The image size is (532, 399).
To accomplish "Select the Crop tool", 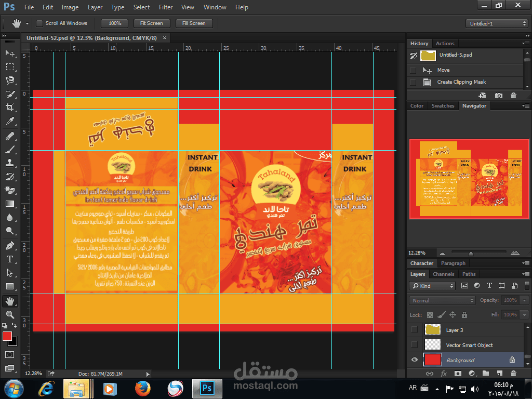I will coord(10,108).
